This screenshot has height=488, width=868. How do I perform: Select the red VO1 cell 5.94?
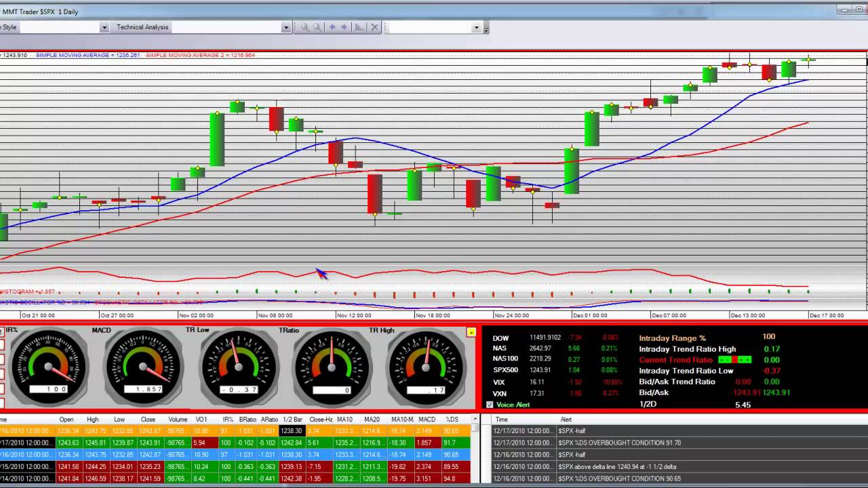tap(205, 443)
